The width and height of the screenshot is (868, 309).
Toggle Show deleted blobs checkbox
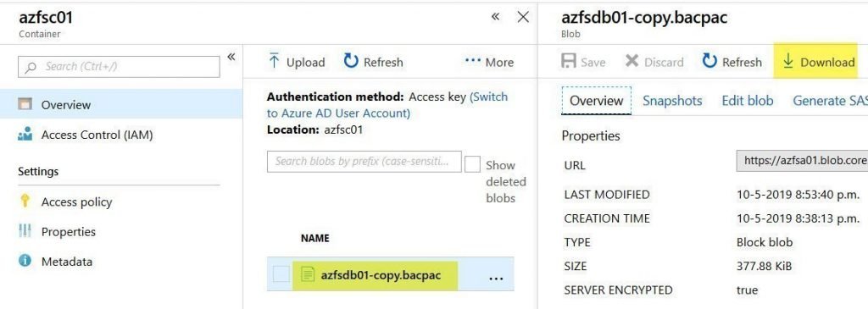[472, 165]
